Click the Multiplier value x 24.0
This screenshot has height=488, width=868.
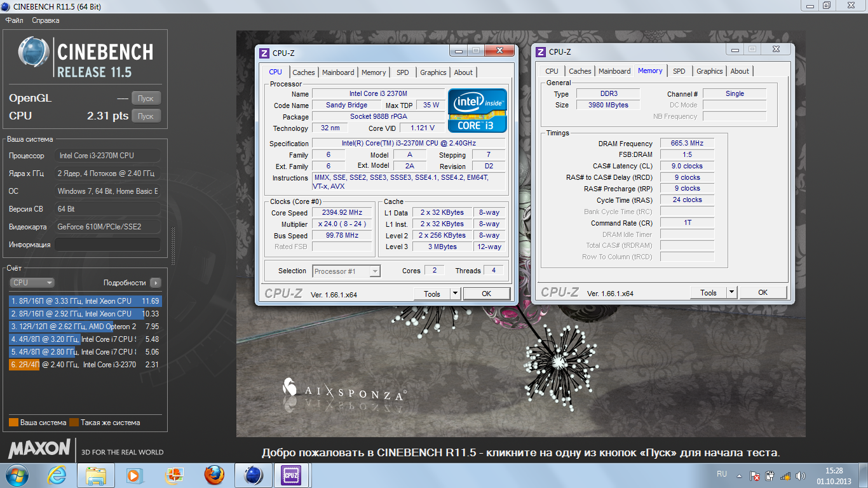point(342,224)
